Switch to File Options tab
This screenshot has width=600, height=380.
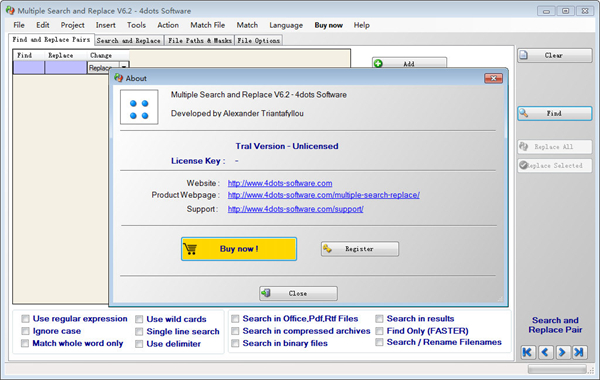(259, 41)
